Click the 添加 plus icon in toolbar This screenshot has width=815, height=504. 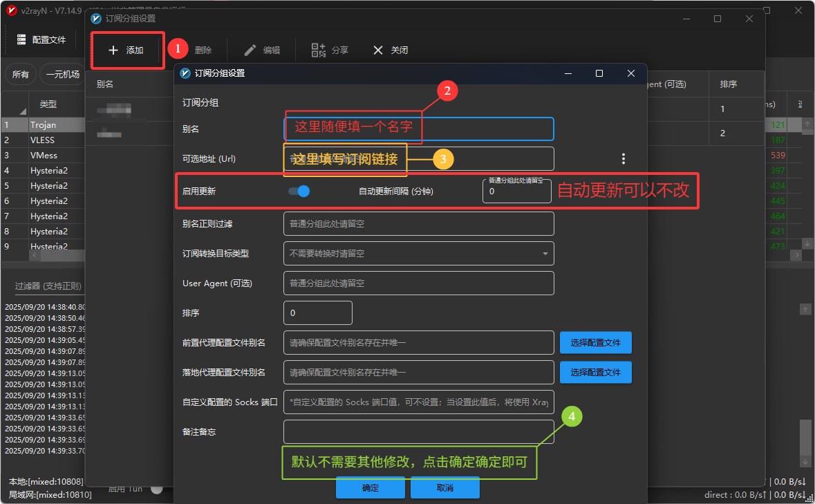[x=113, y=50]
